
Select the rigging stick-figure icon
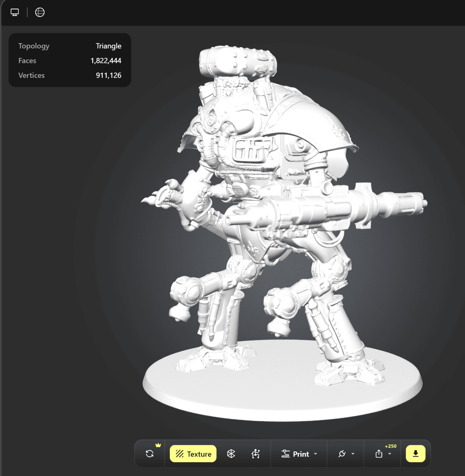(x=255, y=454)
